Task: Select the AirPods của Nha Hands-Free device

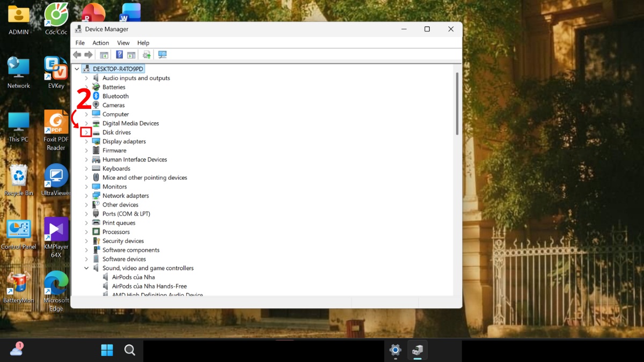Action: pyautogui.click(x=149, y=286)
